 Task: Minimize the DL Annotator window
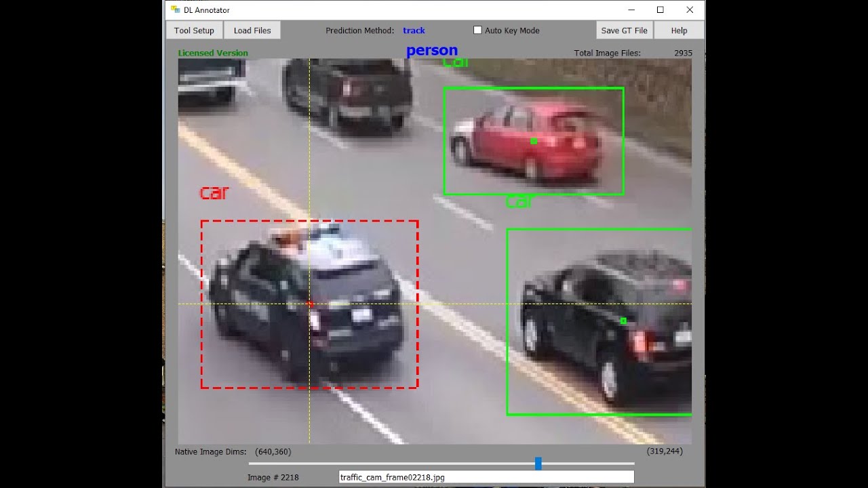pyautogui.click(x=631, y=9)
